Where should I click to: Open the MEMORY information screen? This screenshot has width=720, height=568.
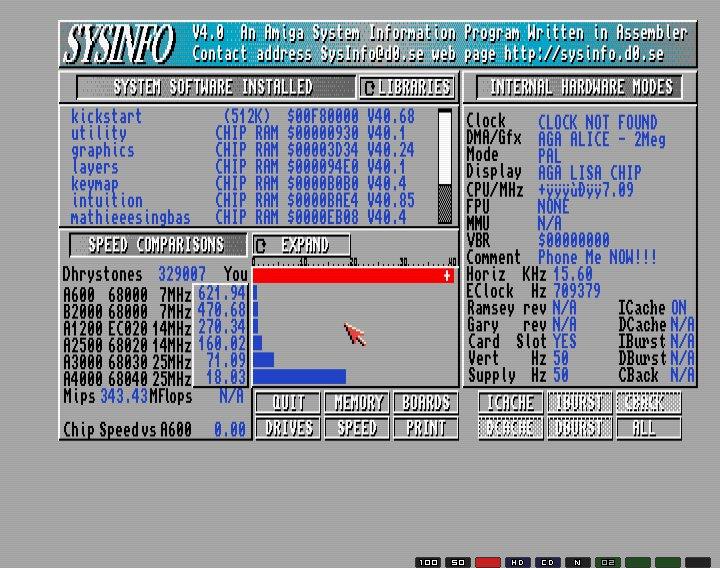[x=357, y=403]
